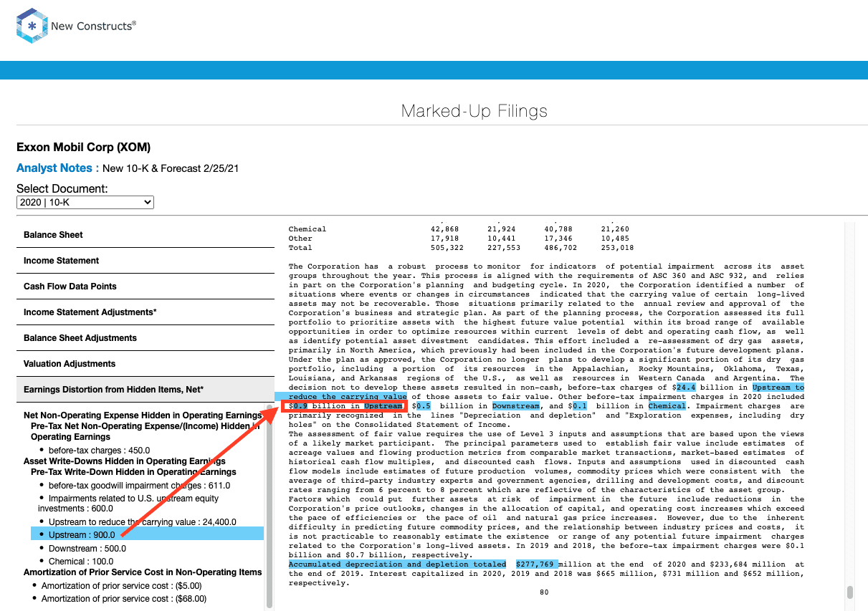868x611 pixels.
Task: Click the highlighted $277,769 value
Action: [536, 564]
